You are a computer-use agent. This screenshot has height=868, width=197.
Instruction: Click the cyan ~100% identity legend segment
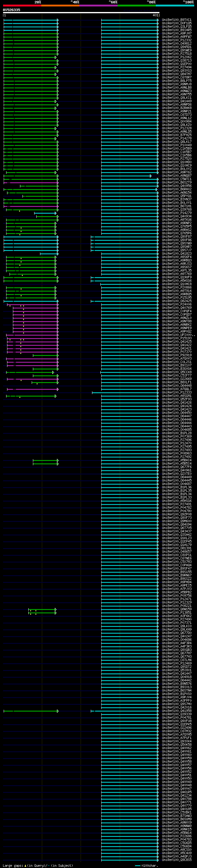pyautogui.click(x=175, y=6)
